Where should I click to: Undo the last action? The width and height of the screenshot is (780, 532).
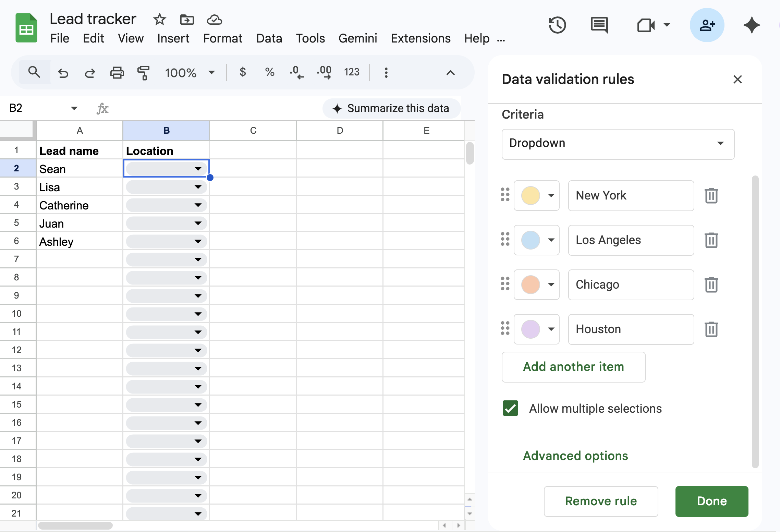63,73
